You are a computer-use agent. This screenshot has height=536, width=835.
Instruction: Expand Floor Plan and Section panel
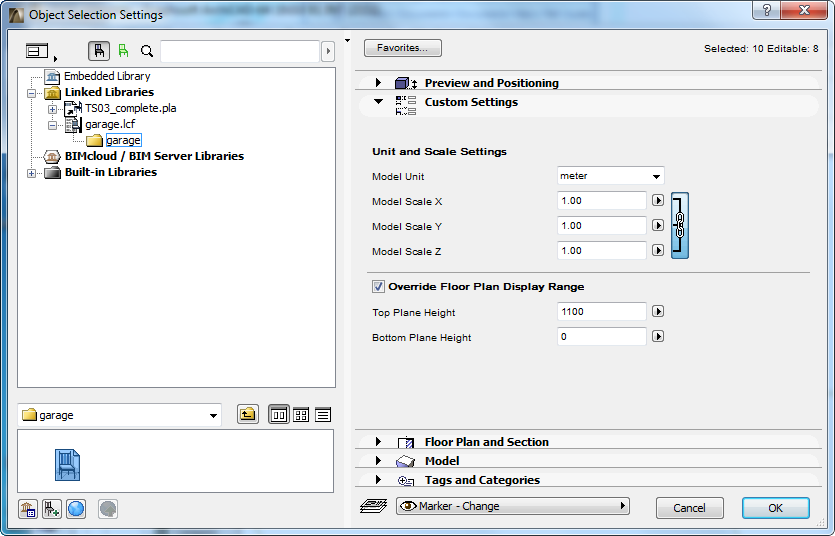tap(378, 442)
